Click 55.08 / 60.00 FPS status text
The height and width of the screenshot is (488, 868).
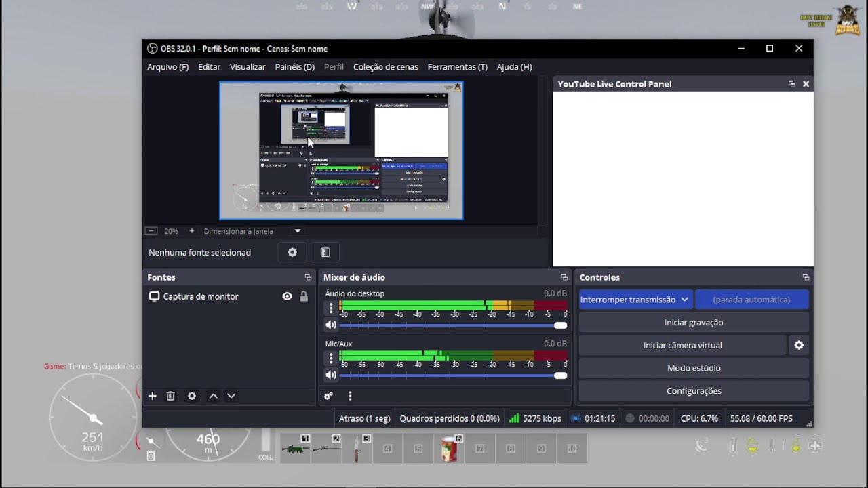point(761,418)
